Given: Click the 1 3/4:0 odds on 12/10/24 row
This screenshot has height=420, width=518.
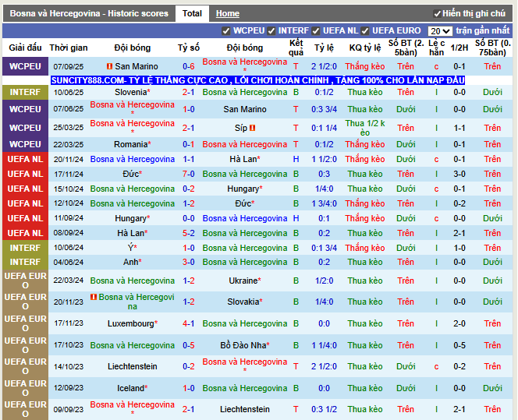Looking at the screenshot, I should (324, 203).
